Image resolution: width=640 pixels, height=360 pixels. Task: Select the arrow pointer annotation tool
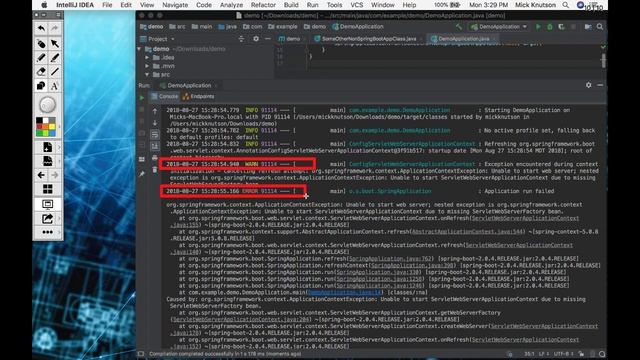[x=55, y=43]
